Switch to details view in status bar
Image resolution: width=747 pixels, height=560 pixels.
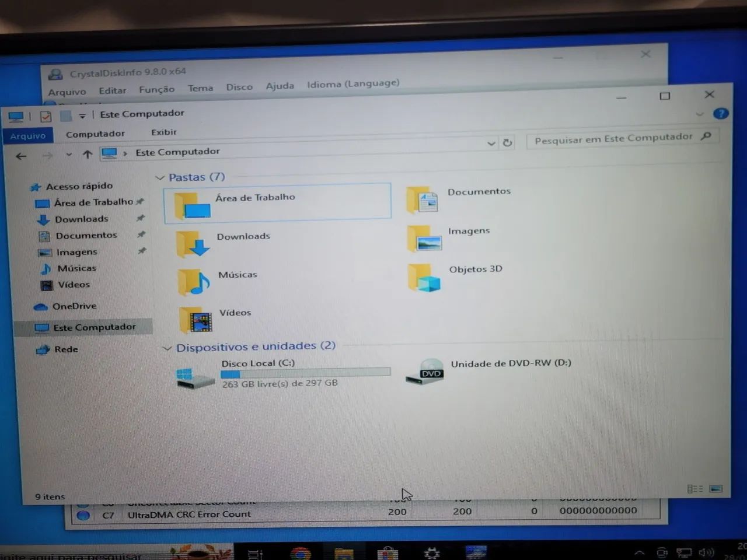point(694,489)
